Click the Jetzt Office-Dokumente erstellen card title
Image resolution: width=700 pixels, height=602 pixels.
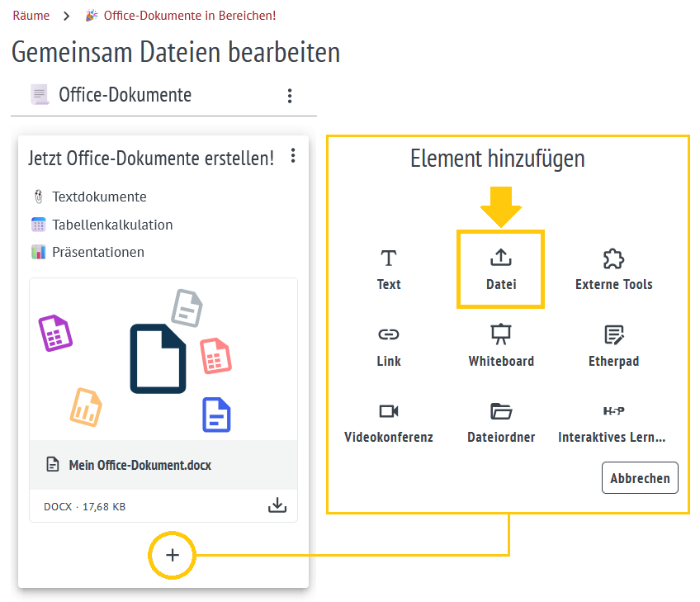(x=151, y=158)
